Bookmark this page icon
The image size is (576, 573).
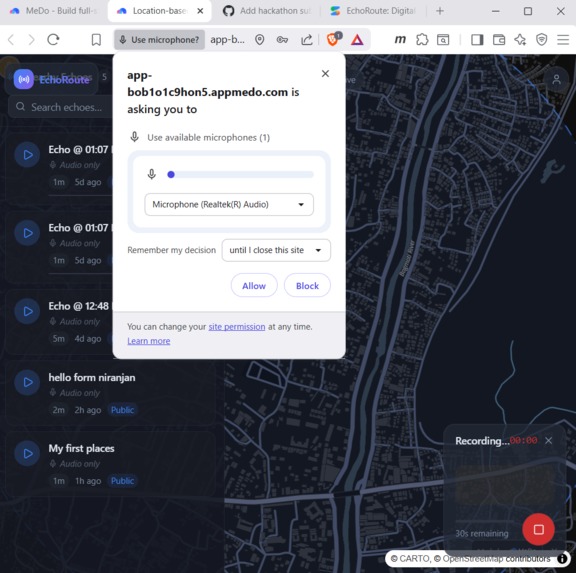pyautogui.click(x=96, y=40)
